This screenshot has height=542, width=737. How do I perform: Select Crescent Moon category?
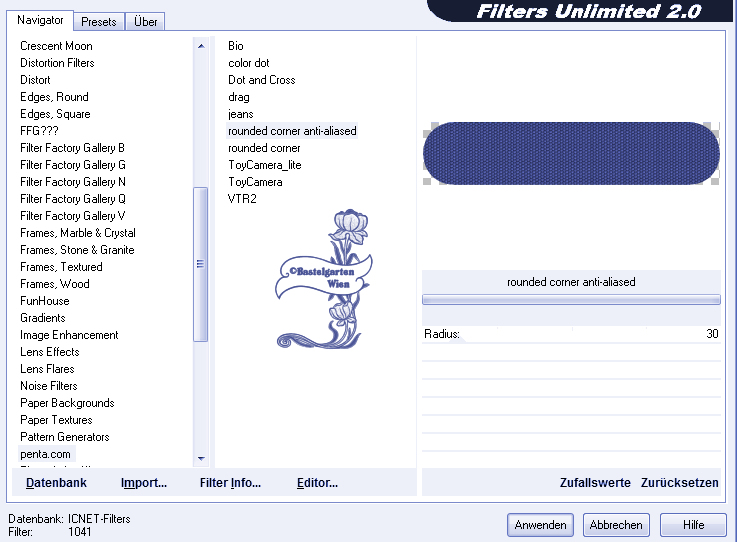pyautogui.click(x=56, y=46)
